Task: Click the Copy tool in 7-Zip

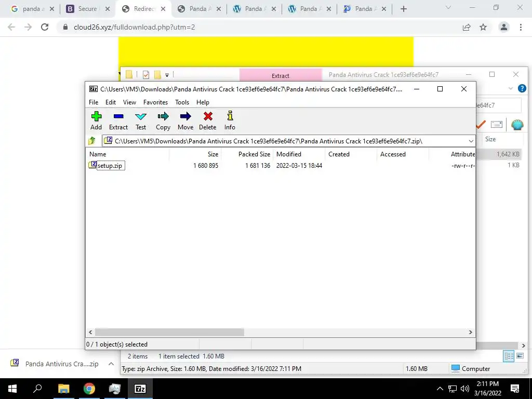Action: [x=163, y=121]
